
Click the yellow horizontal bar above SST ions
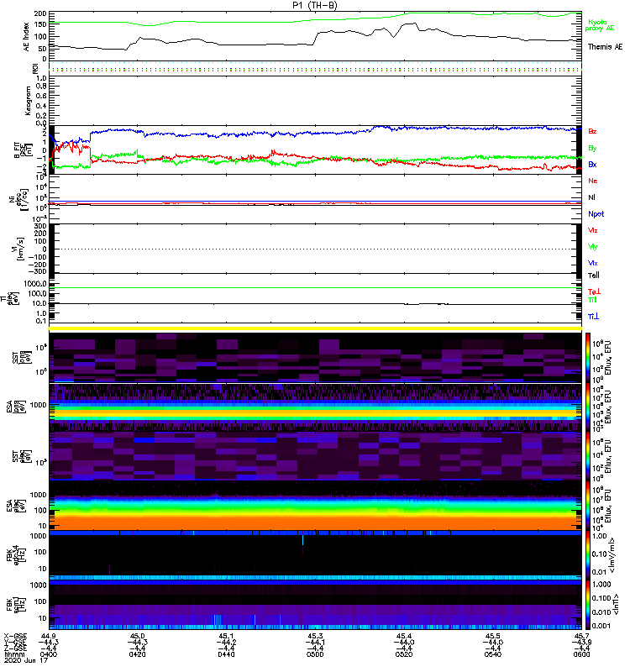coord(315,328)
